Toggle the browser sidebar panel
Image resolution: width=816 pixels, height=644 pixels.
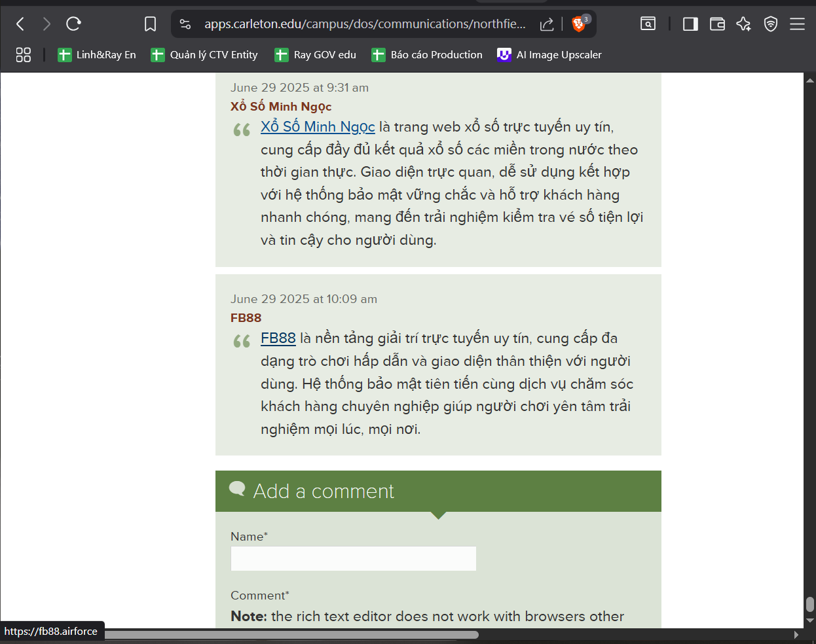pos(690,24)
